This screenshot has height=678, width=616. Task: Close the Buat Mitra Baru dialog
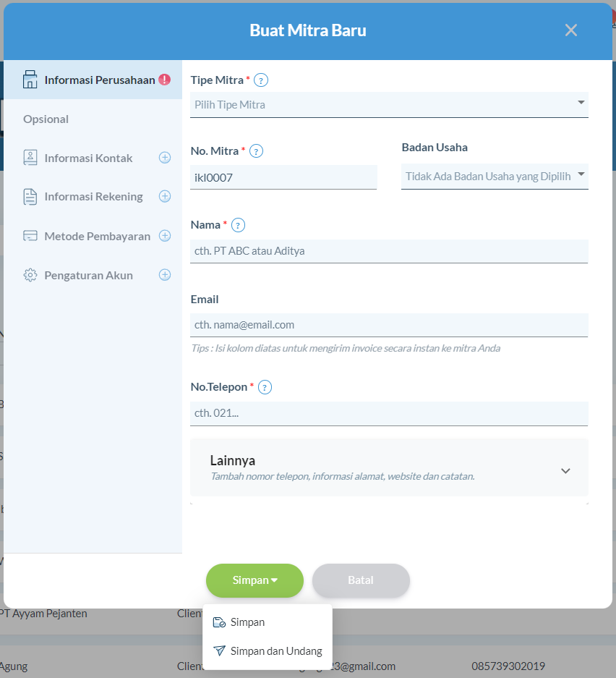(570, 30)
